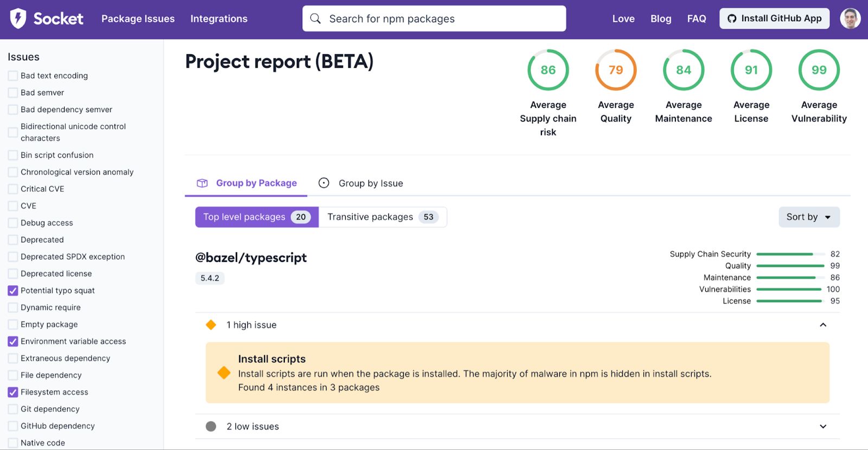868x450 pixels.
Task: Click the License 95 score bar
Action: click(x=790, y=301)
